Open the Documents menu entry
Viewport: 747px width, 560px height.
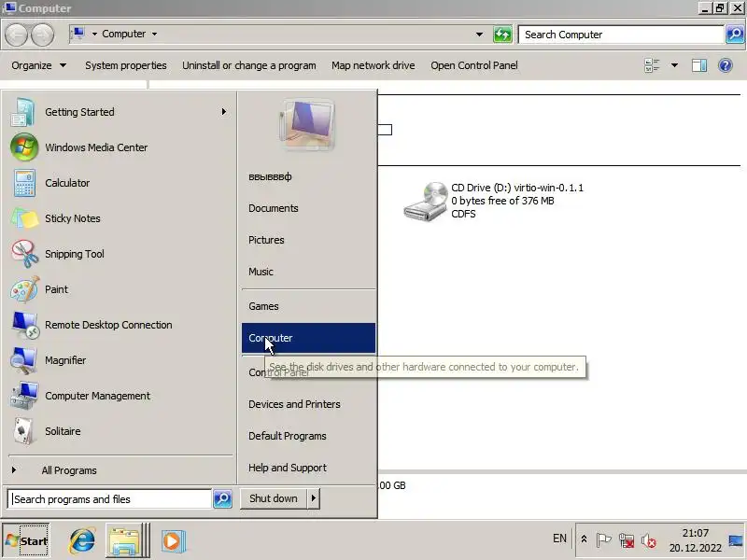[x=308, y=208]
